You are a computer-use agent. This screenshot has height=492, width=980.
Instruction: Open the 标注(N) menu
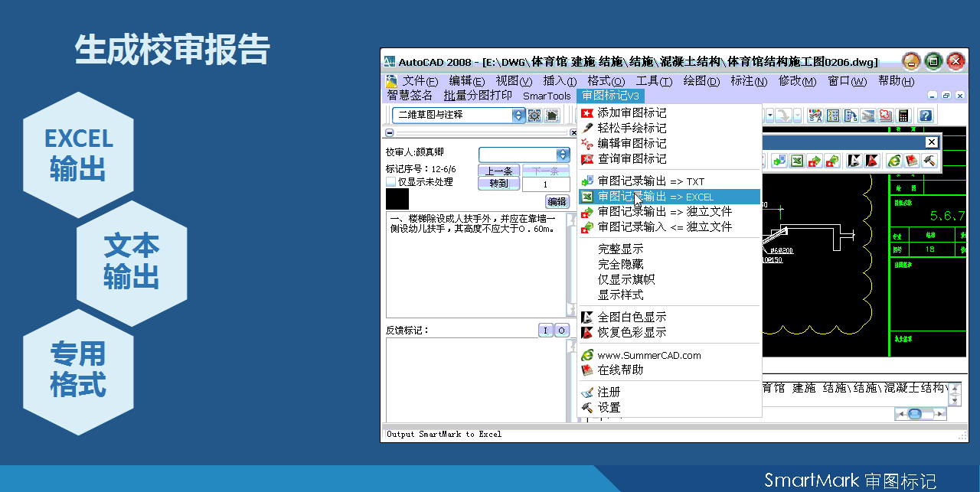749,81
